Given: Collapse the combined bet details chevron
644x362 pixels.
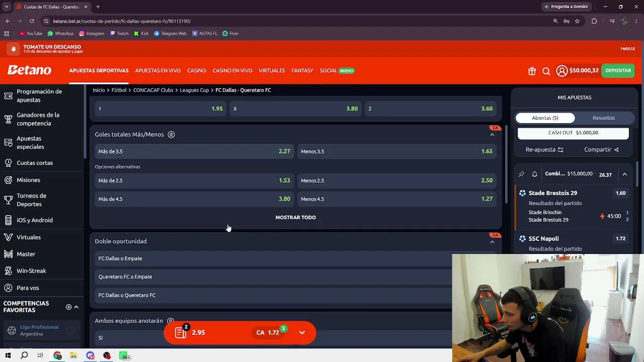Looking at the screenshot, I should coord(624,174).
